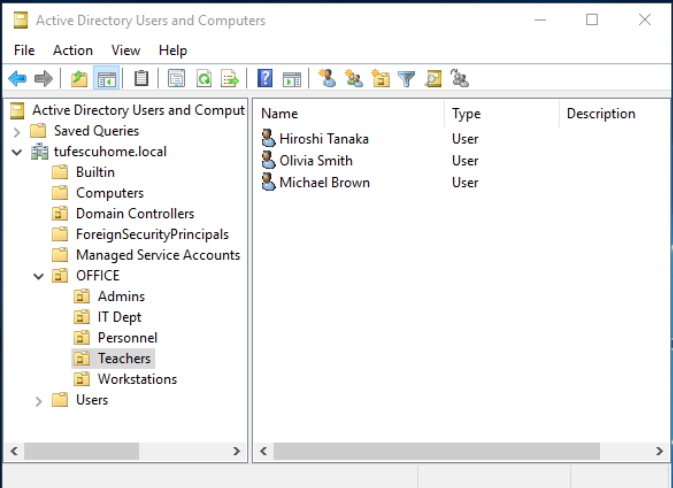Expand the Users container node
The height and width of the screenshot is (488, 673).
(x=39, y=401)
